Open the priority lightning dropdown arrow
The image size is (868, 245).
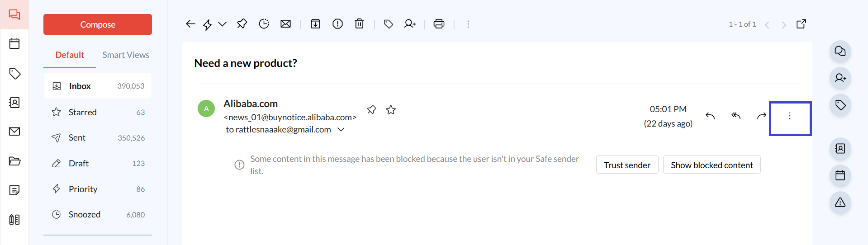point(222,24)
